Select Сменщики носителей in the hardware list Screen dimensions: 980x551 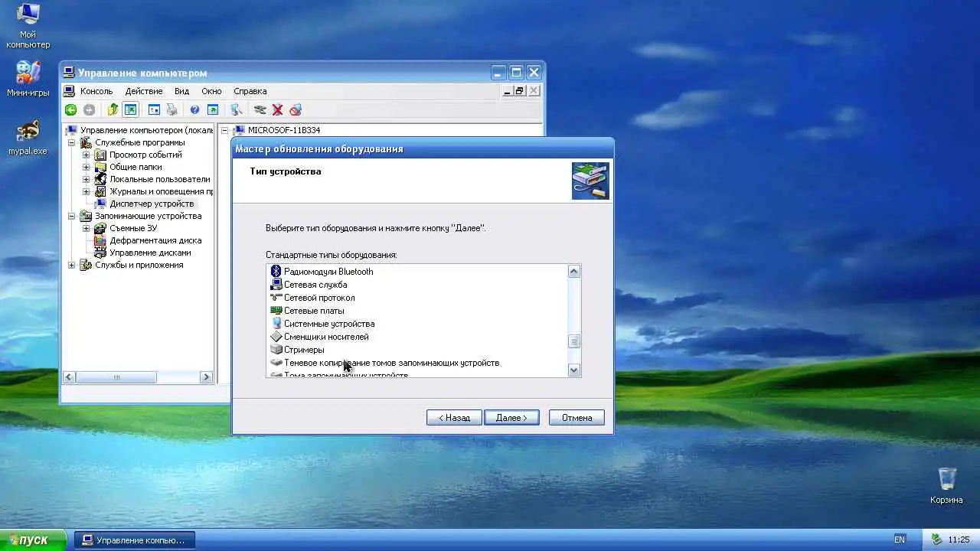[x=319, y=337]
